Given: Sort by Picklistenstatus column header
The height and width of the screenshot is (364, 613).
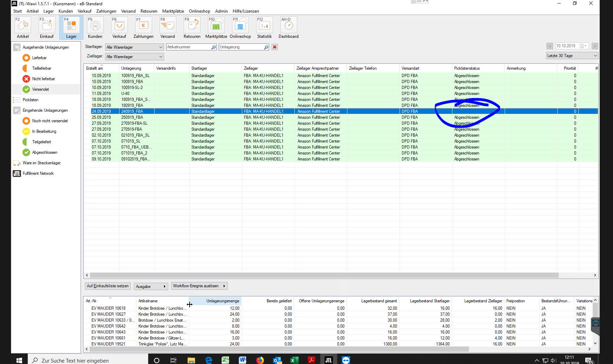Looking at the screenshot, I should point(478,68).
